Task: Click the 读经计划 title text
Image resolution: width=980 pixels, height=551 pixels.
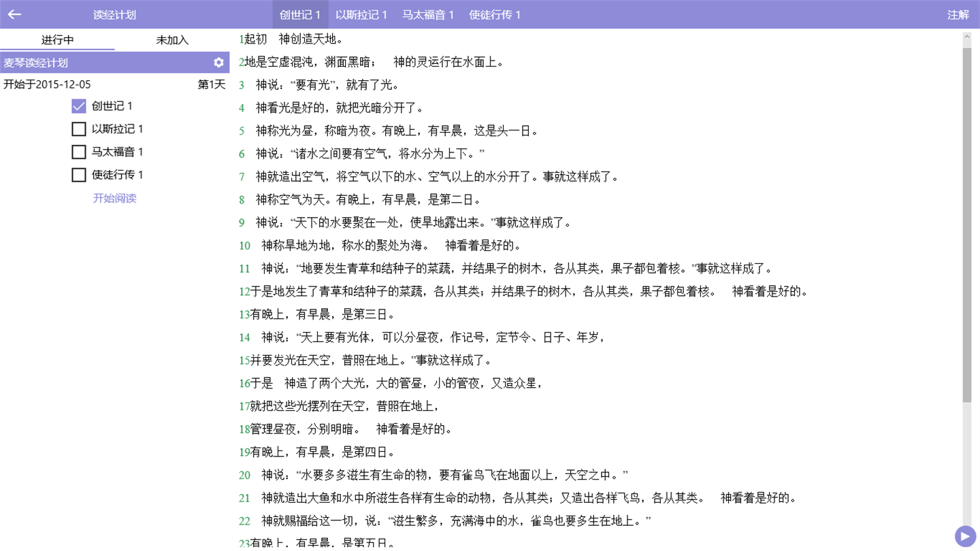Action: 114,14
